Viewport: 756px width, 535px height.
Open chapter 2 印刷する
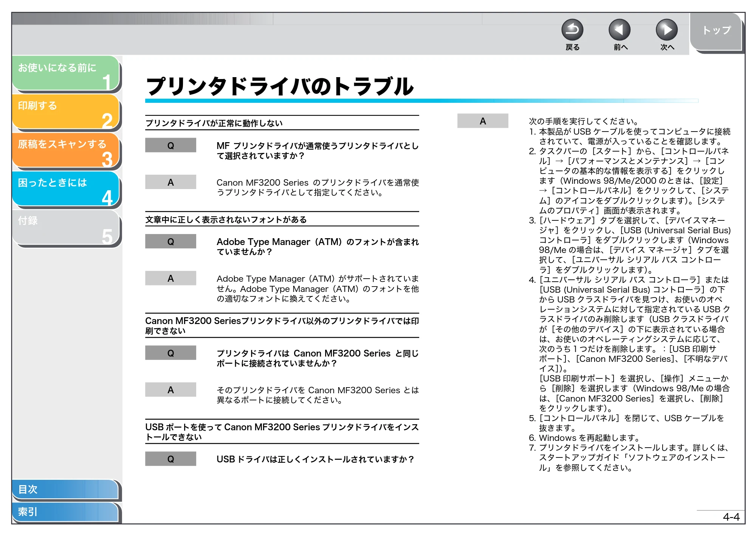coord(66,112)
